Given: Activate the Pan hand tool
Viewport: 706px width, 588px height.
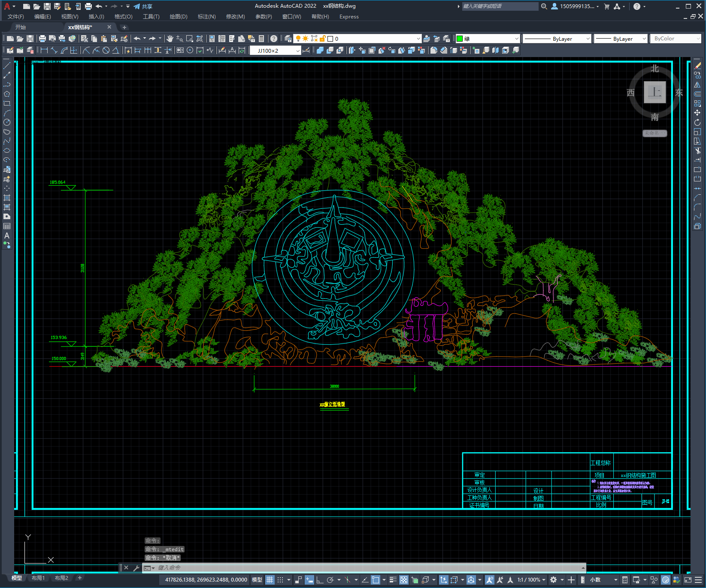Looking at the screenshot, I should [170, 39].
